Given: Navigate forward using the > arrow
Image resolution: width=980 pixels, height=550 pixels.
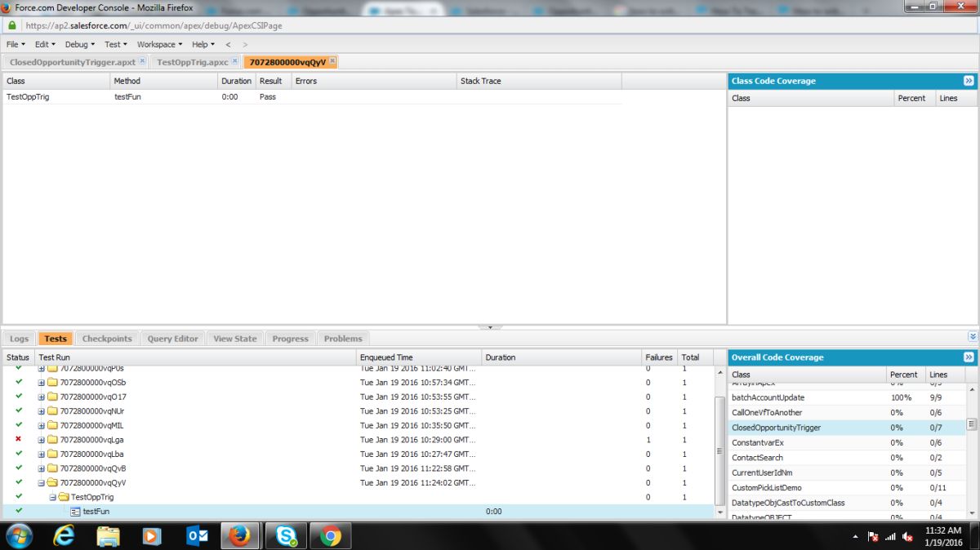Looking at the screenshot, I should click(245, 44).
